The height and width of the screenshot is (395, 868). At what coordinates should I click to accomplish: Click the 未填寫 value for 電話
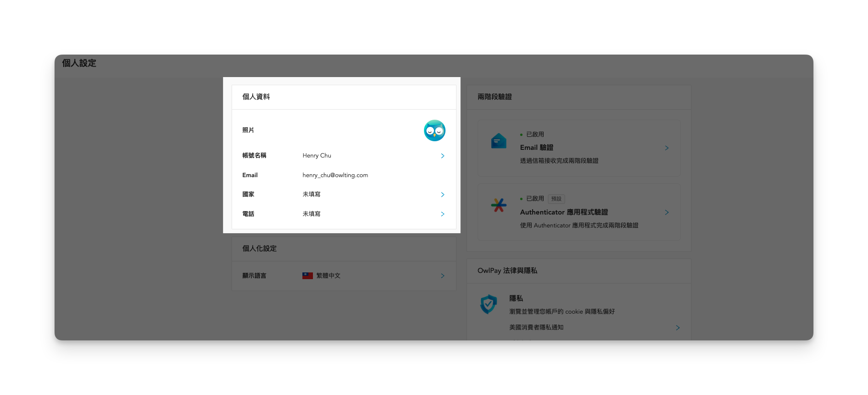point(312,214)
